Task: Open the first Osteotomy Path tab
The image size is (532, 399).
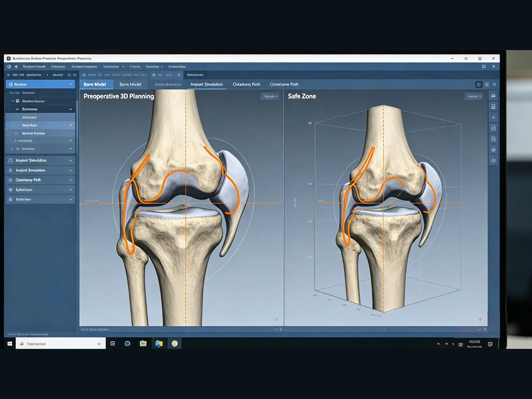Action: point(246,84)
